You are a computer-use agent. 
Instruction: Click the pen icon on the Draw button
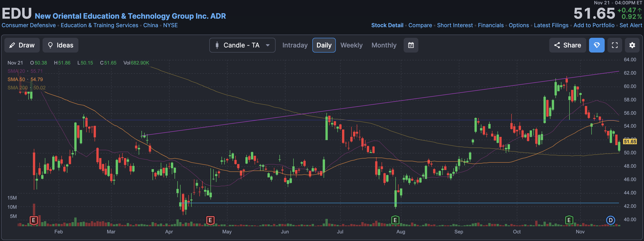tap(12, 45)
